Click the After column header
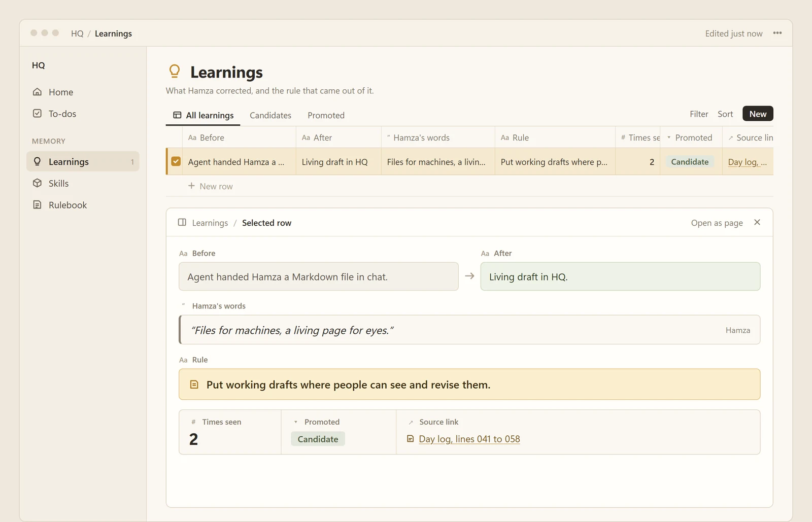Viewport: 812px width, 522px height. click(x=339, y=137)
